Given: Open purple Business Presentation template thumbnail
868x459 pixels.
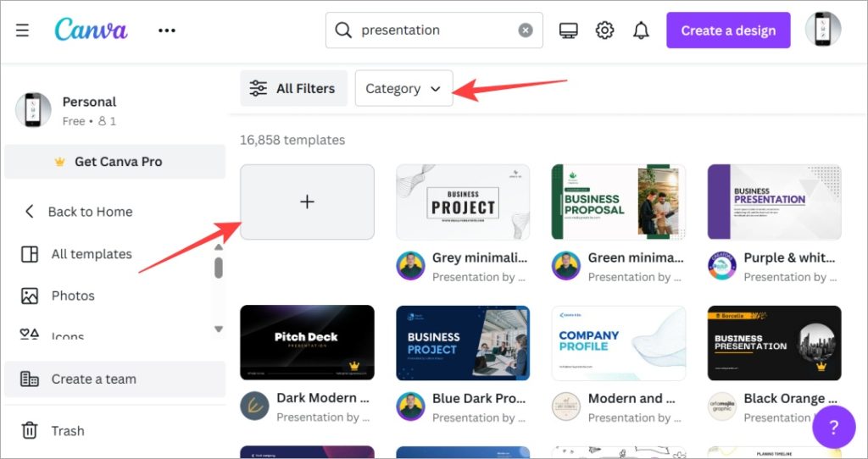Looking at the screenshot, I should point(775,202).
